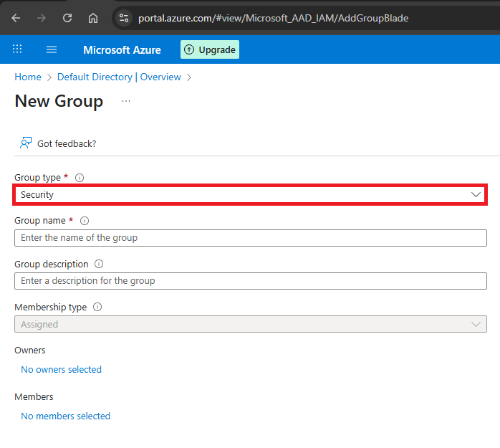Focus the Group name input field
Image resolution: width=500 pixels, height=448 pixels.
tap(249, 238)
